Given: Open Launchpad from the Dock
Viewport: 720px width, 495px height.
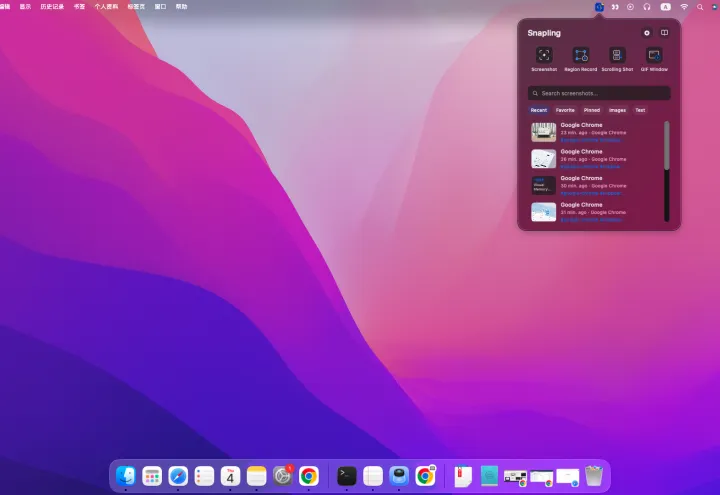Looking at the screenshot, I should pos(152,476).
